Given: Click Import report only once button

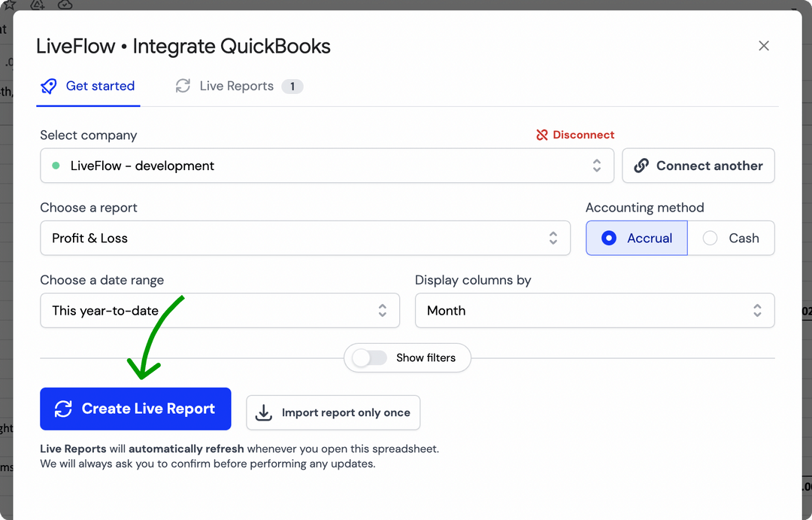Looking at the screenshot, I should [x=333, y=412].
